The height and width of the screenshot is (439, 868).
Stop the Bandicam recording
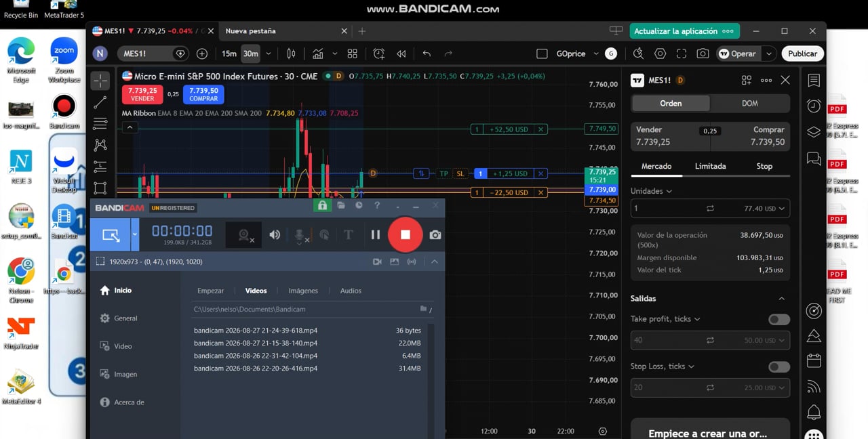(405, 234)
